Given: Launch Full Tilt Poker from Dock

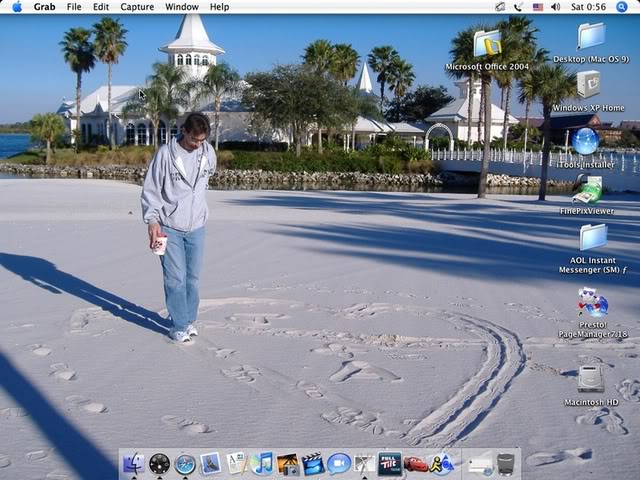Looking at the screenshot, I should click(390, 464).
